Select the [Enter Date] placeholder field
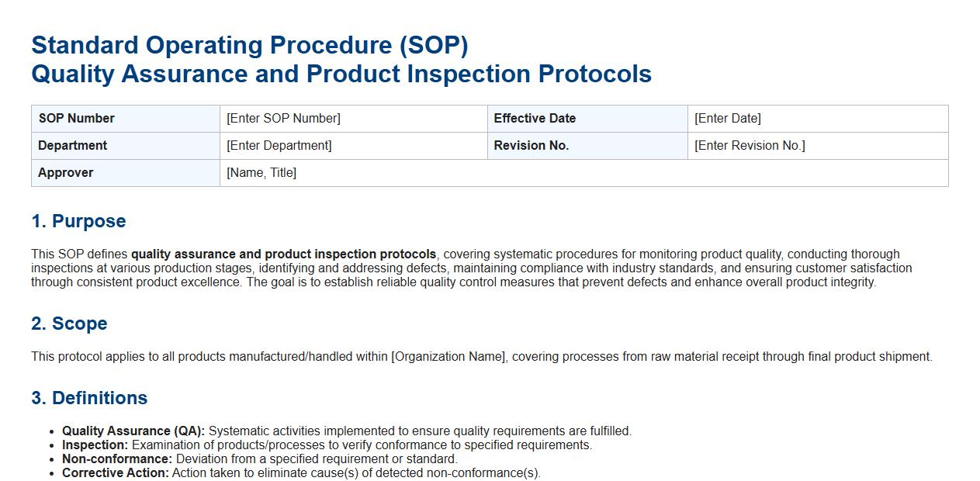This screenshot has height=481, width=980. point(727,119)
